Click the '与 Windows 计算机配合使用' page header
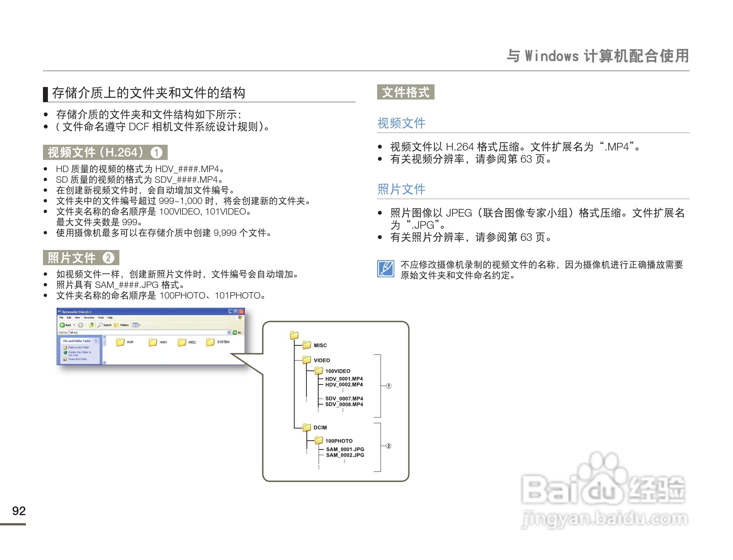733x560 pixels. [x=598, y=56]
